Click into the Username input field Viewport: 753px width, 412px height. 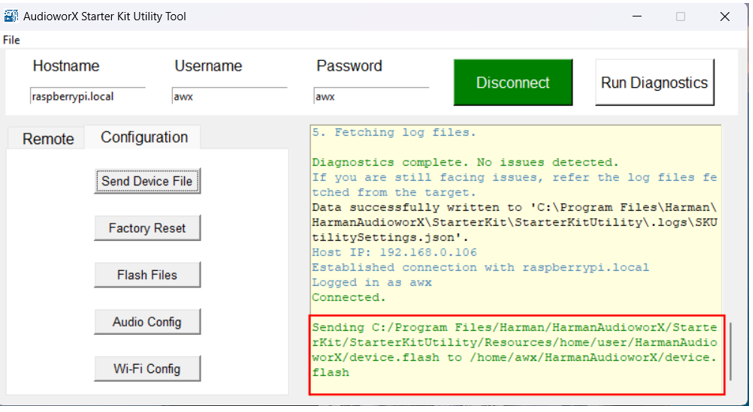(229, 96)
